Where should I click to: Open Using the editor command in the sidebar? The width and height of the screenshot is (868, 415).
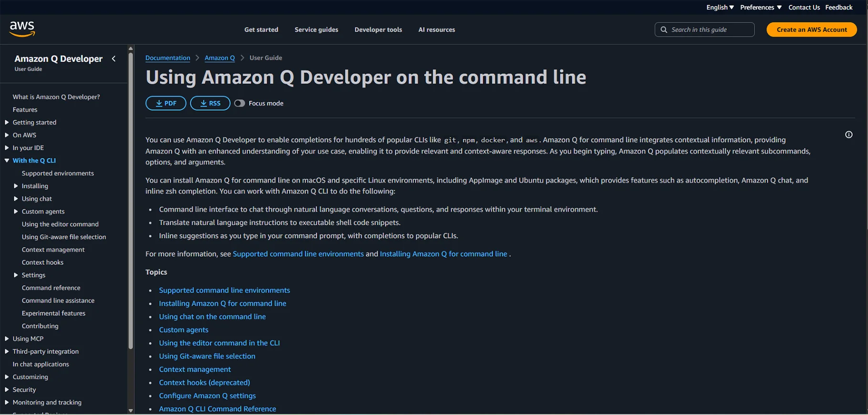pos(60,224)
